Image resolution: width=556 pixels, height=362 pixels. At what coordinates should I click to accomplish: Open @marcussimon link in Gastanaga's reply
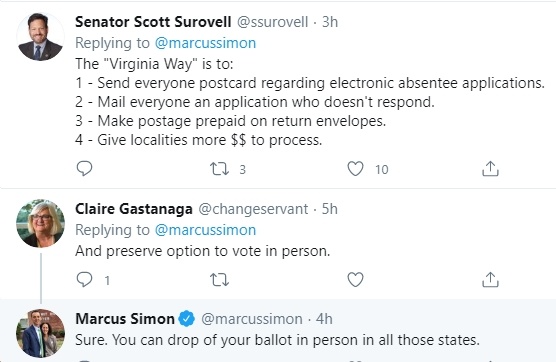(x=205, y=230)
